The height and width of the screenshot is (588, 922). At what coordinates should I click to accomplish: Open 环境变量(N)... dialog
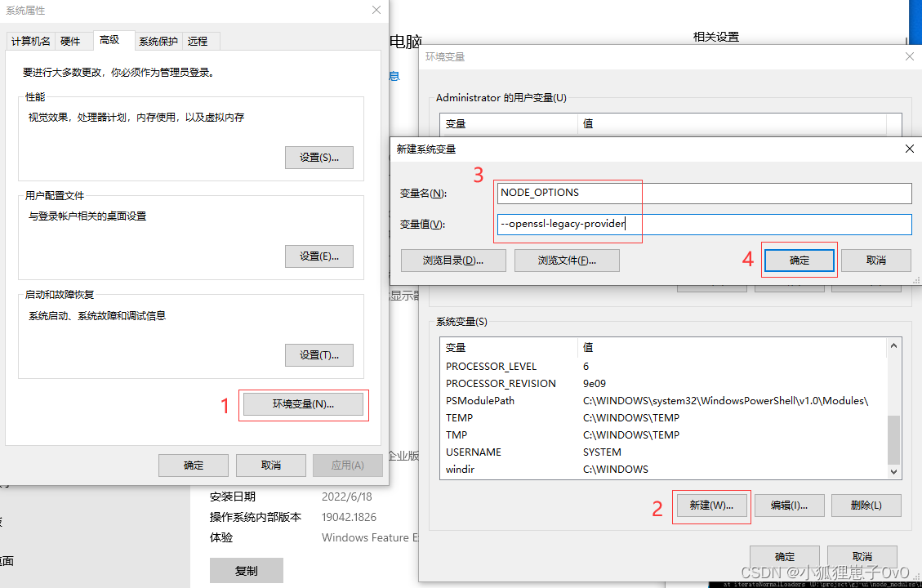click(304, 404)
